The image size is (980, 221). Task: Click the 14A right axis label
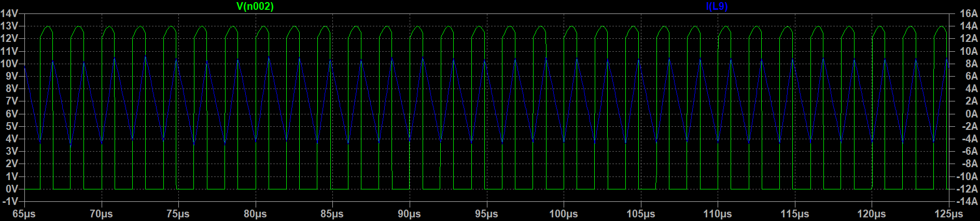[969, 26]
